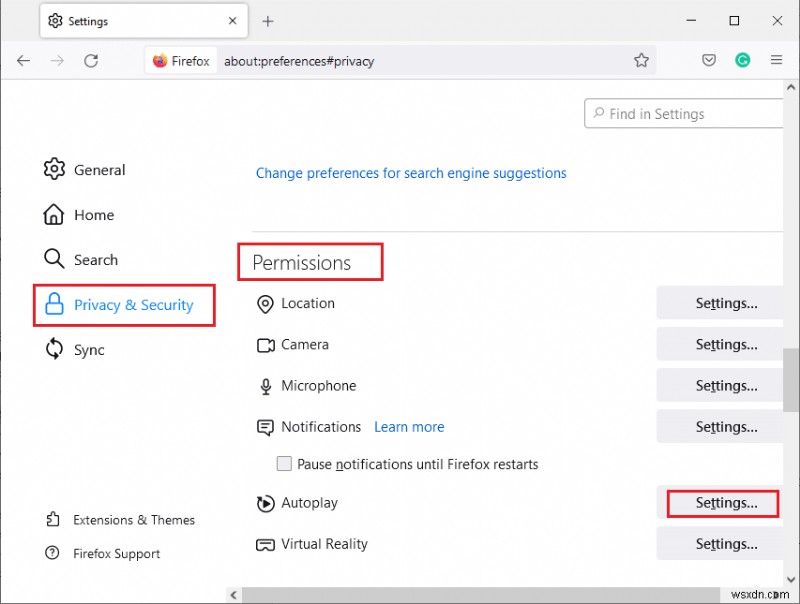This screenshot has height=604, width=800.
Task: Go back using the back arrow
Action: [24, 60]
